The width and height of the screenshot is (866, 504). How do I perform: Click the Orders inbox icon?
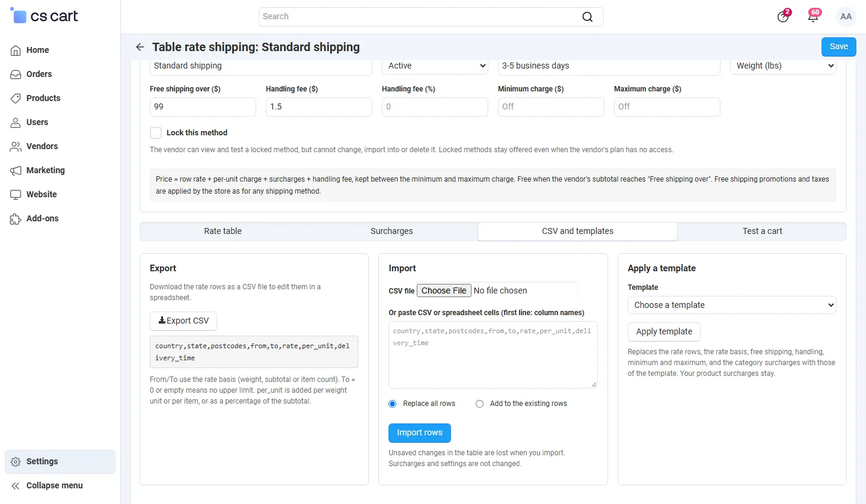click(x=16, y=74)
